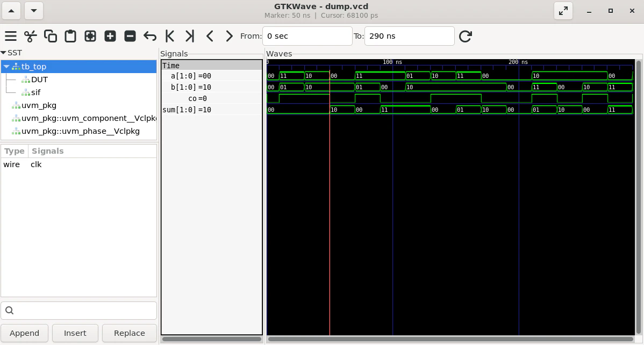Image resolution: width=644 pixels, height=345 pixels.
Task: Select the sum[1:0] signal row
Action: coord(211,110)
